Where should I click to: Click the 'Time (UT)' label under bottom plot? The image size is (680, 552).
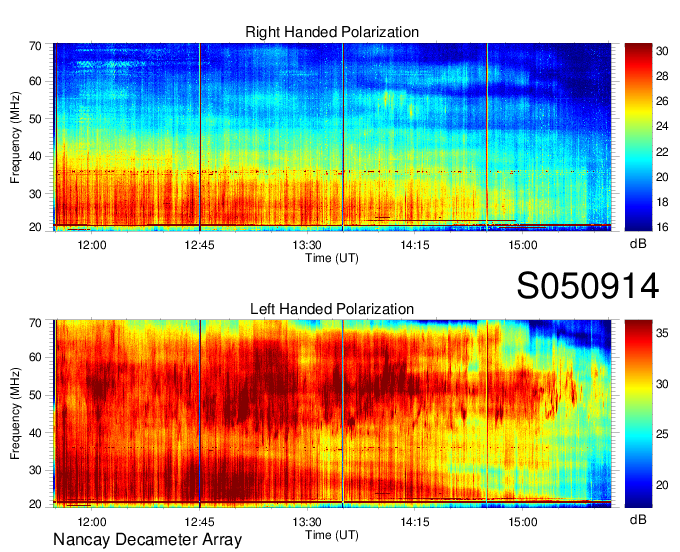point(332,535)
